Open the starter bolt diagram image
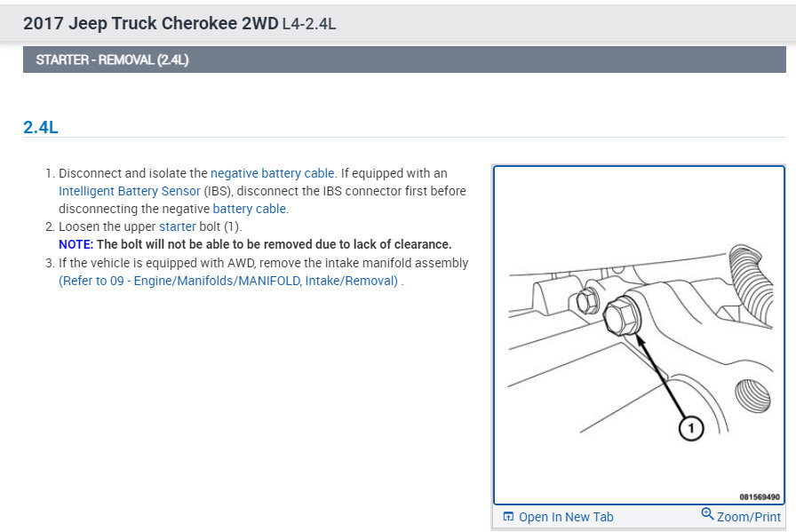The image size is (796, 532). coord(639,335)
